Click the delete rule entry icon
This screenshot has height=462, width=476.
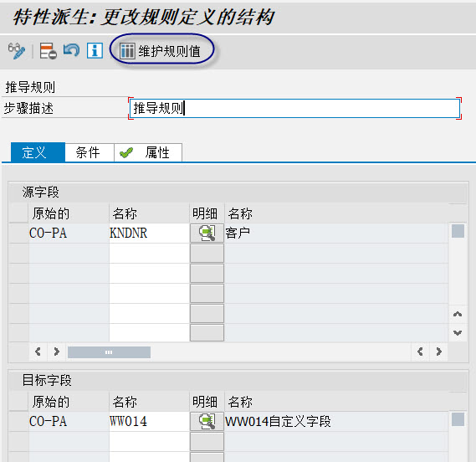point(49,51)
